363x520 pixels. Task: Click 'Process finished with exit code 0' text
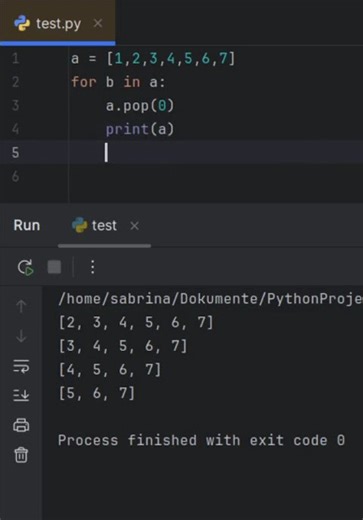pyautogui.click(x=201, y=440)
